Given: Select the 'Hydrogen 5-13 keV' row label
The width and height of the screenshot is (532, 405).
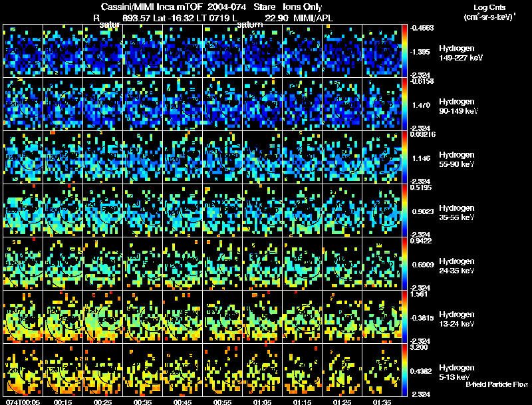Looking at the screenshot, I should (457, 372).
